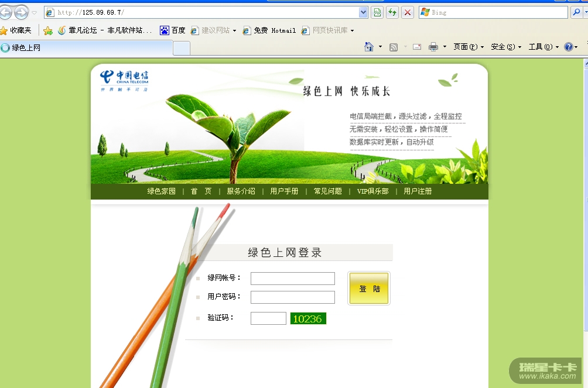This screenshot has width=588, height=388.
Task: Click the 绿网帐号 input field
Action: pos(292,279)
